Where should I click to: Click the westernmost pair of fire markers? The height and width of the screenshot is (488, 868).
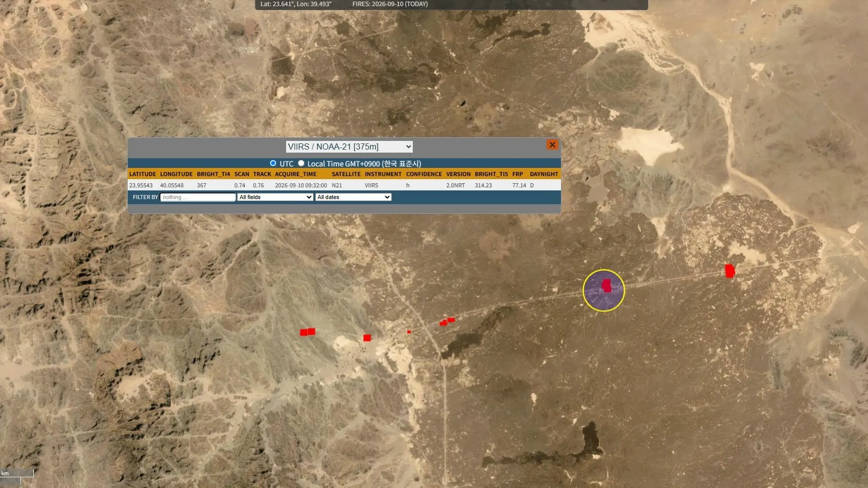pyautogui.click(x=308, y=332)
